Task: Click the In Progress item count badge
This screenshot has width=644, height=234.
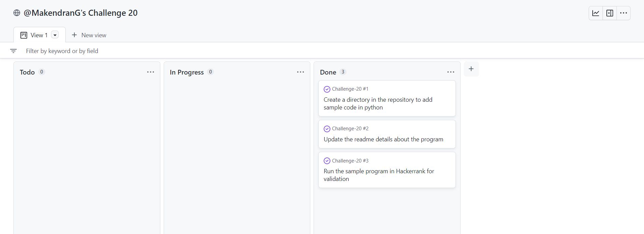Action: coord(210,72)
